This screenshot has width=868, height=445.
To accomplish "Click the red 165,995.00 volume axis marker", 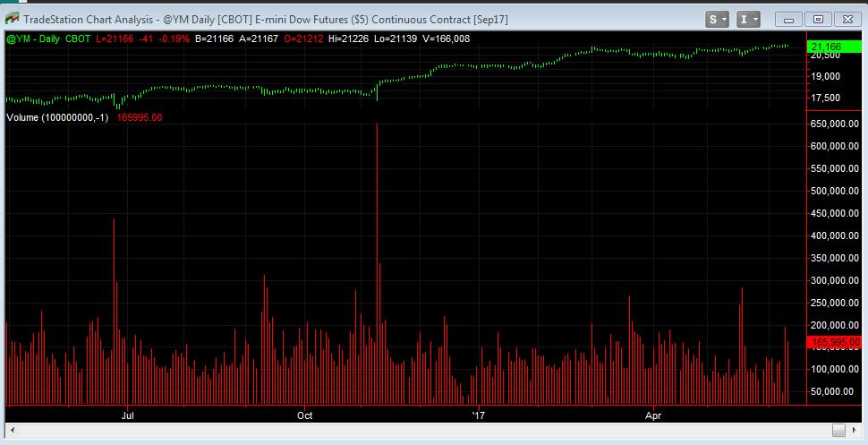I will 834,342.
